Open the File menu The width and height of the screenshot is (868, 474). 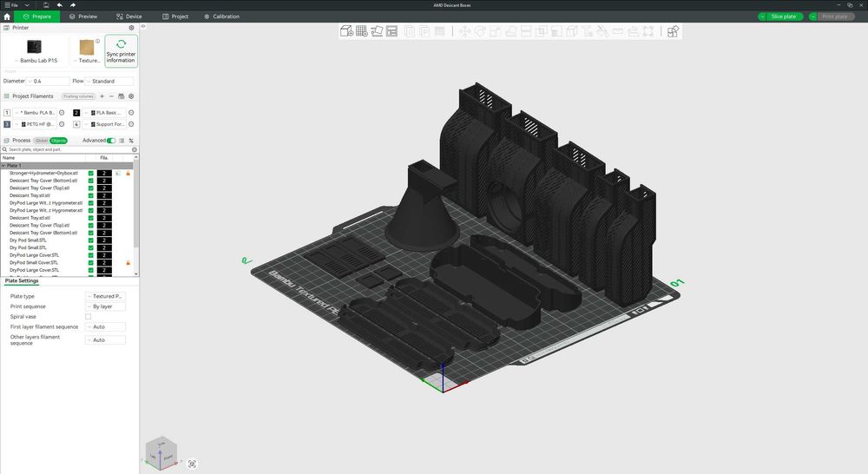[11, 5]
